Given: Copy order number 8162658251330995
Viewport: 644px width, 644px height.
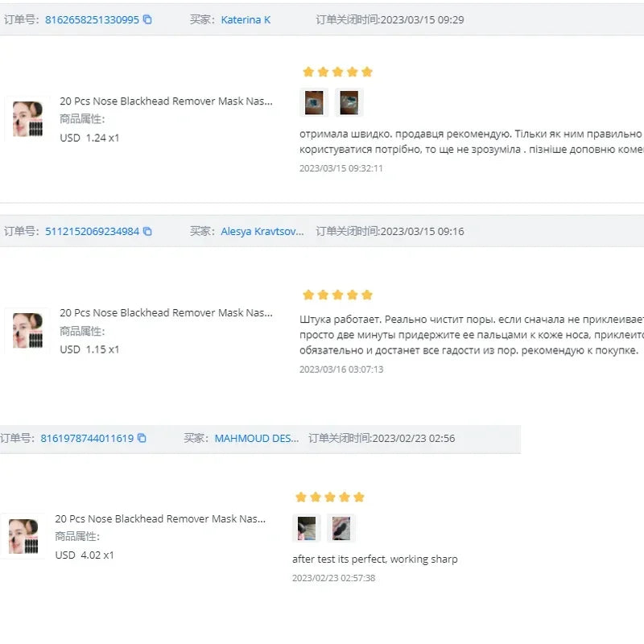Looking at the screenshot, I should tap(147, 19).
